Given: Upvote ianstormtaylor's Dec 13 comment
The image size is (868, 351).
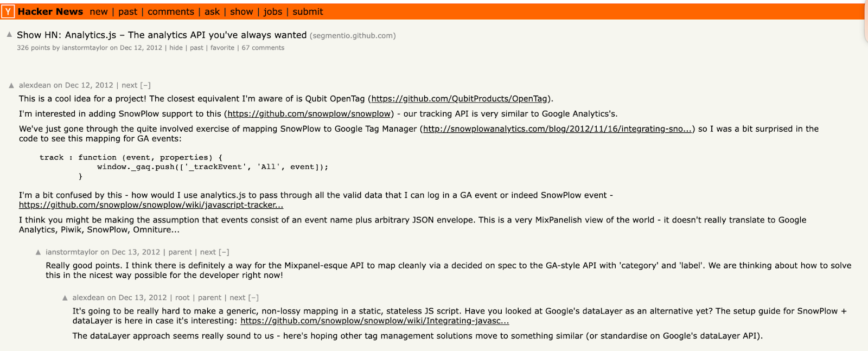Looking at the screenshot, I should [x=38, y=252].
